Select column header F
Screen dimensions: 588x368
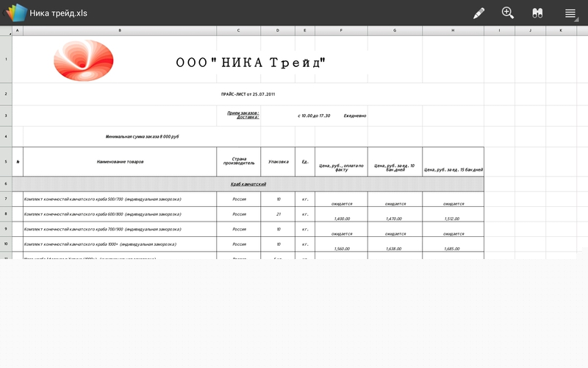(x=341, y=30)
